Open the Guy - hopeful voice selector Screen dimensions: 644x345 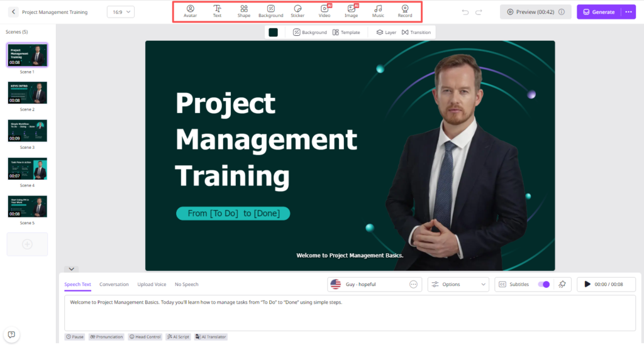click(375, 284)
